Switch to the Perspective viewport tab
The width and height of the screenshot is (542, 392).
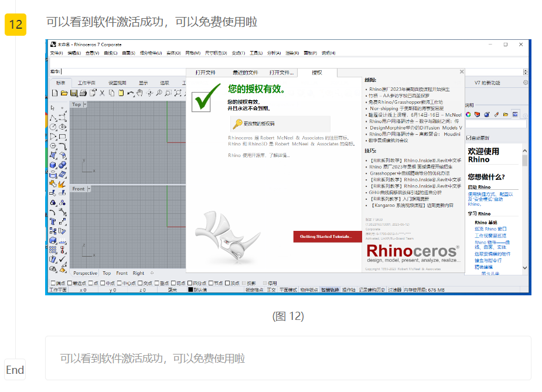coord(85,273)
